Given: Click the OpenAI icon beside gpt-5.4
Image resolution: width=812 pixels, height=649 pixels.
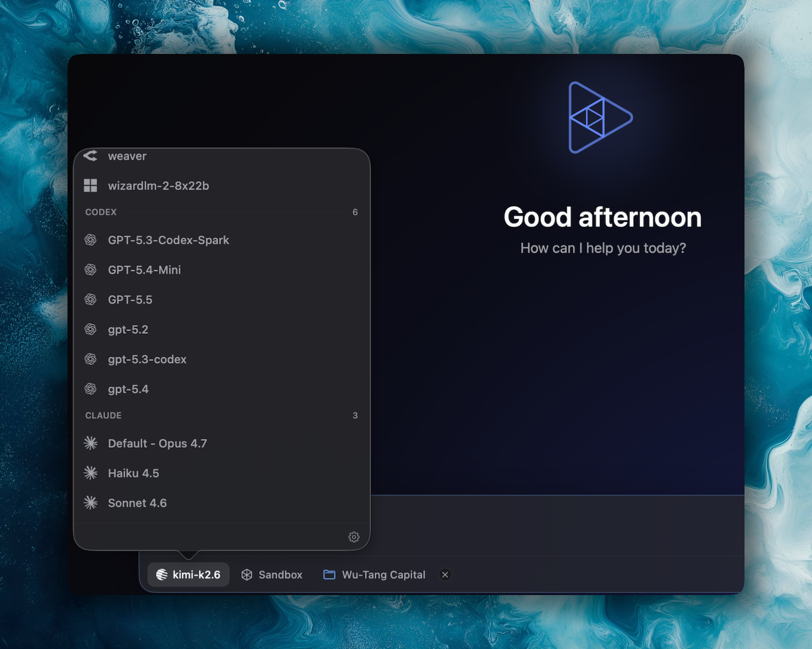Looking at the screenshot, I should [90, 389].
